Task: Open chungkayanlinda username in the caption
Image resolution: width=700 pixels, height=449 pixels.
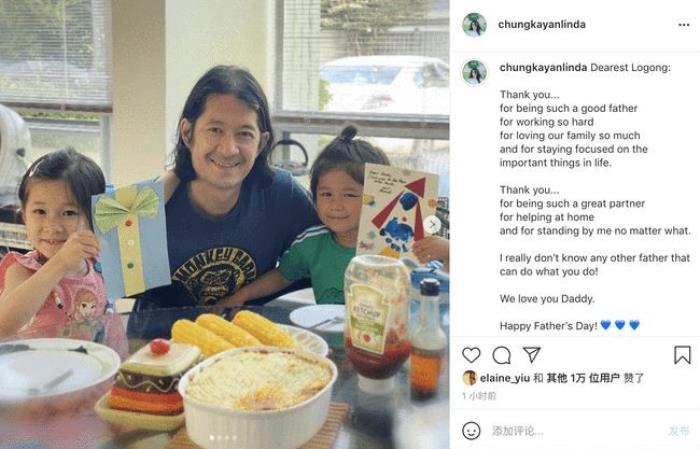Action: point(543,68)
